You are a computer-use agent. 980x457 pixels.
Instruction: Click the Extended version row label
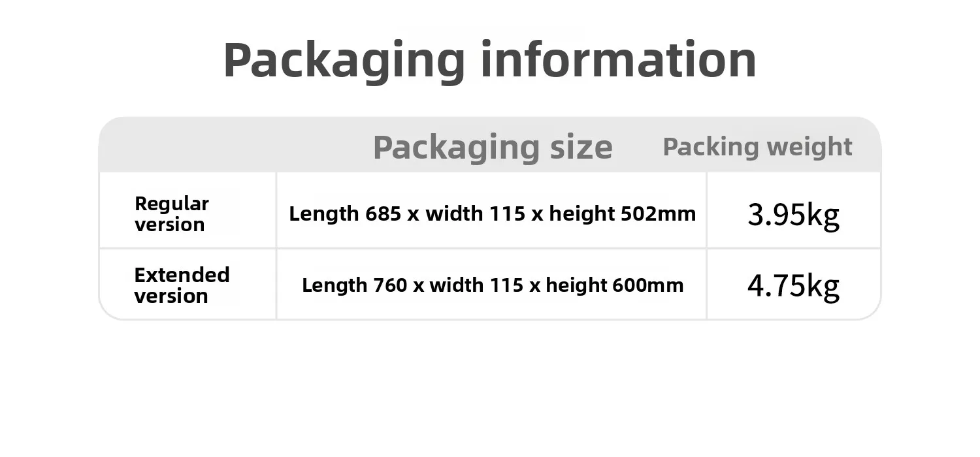pyautogui.click(x=182, y=285)
